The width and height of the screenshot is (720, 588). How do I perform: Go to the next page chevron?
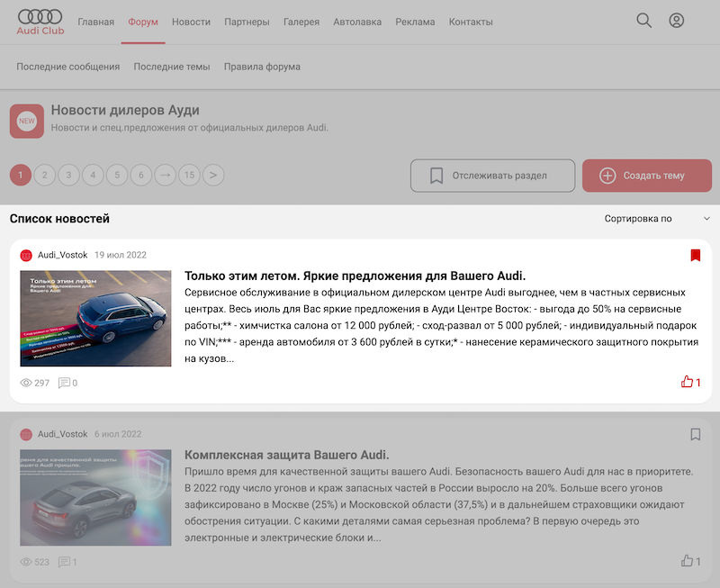213,175
